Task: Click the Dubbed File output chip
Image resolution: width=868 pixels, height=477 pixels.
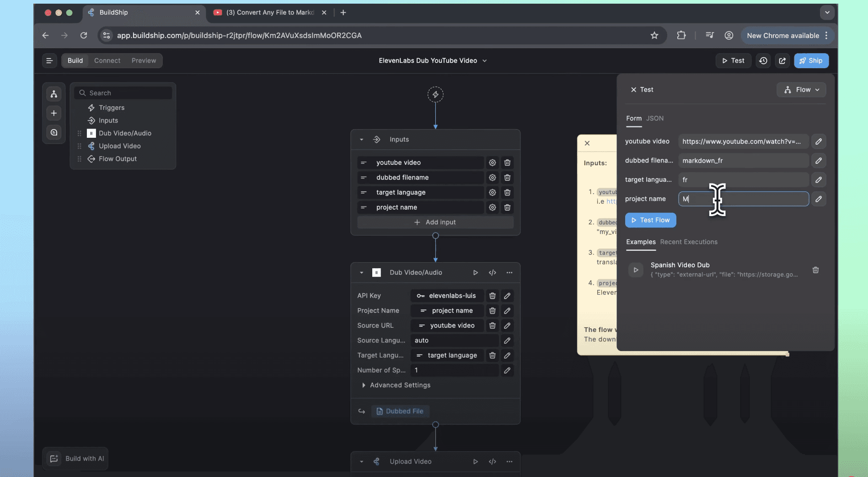Action: (400, 412)
